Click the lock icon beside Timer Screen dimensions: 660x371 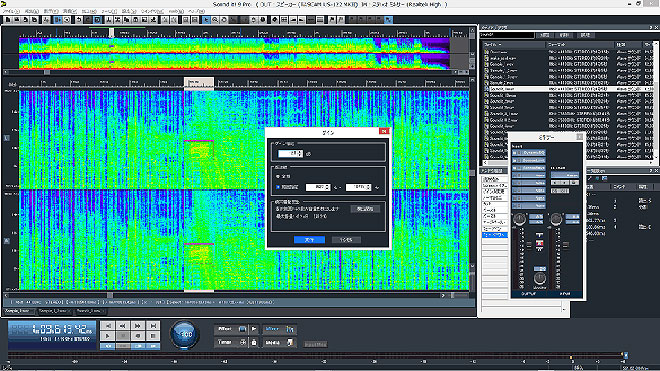click(x=254, y=342)
